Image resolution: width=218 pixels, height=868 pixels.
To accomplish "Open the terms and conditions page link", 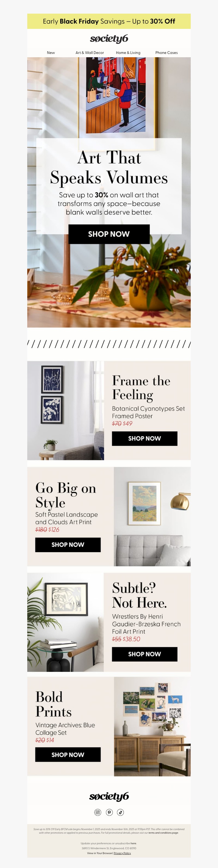I will pyautogui.click(x=163, y=833).
